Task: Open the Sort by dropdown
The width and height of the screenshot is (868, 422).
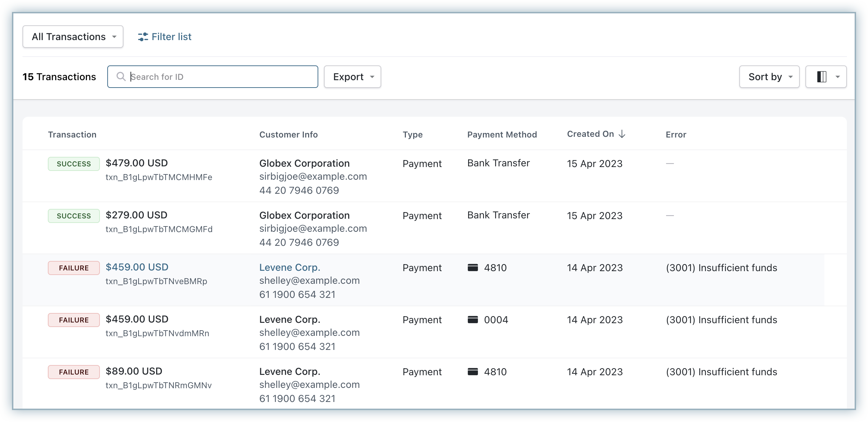Action: point(769,77)
